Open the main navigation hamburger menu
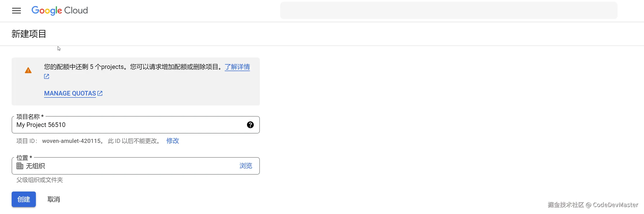Screen dimensions: 644x214 click(16, 10)
